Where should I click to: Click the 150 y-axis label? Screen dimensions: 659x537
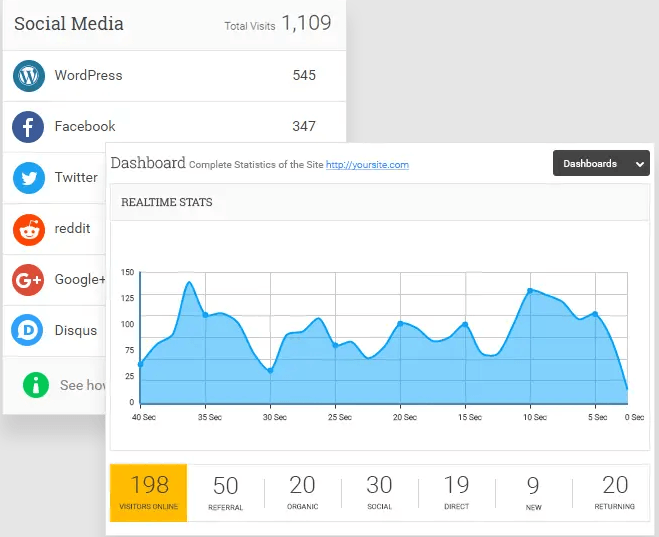pyautogui.click(x=127, y=272)
